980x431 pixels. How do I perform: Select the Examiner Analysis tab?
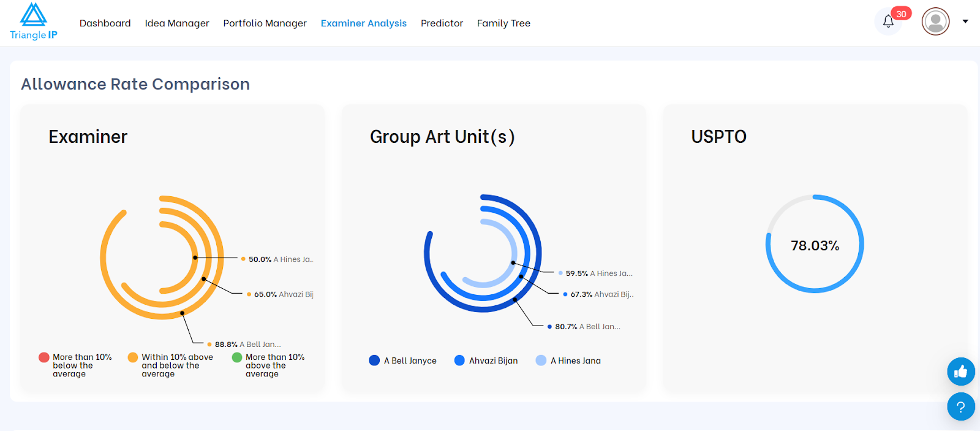tap(364, 23)
